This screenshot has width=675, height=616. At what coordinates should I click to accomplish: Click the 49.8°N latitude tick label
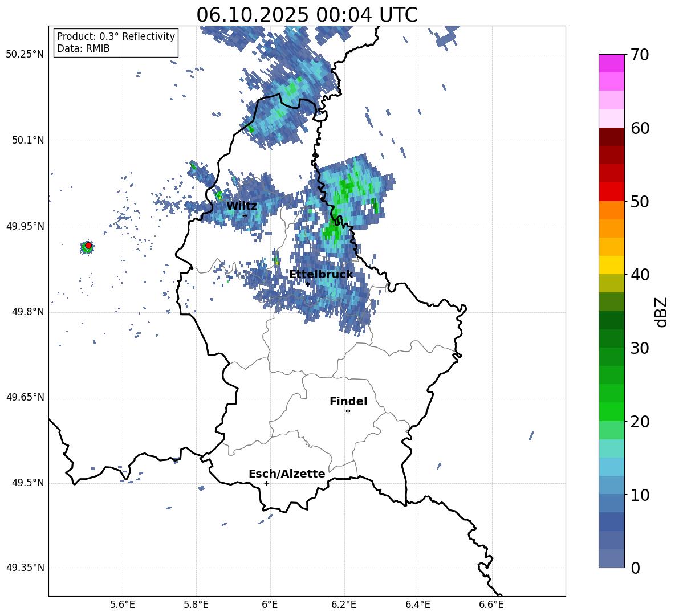28,312
